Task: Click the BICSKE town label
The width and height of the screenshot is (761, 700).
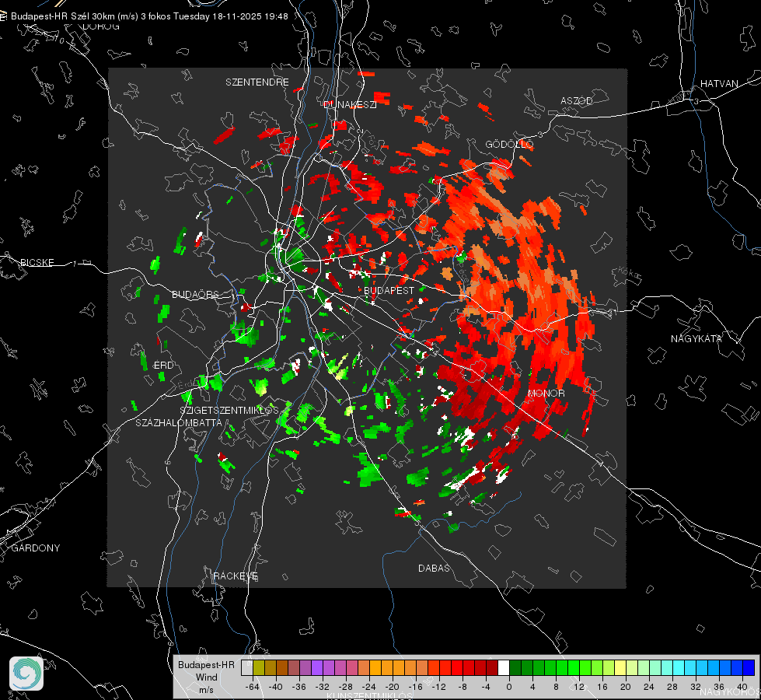Action: pyautogui.click(x=37, y=262)
